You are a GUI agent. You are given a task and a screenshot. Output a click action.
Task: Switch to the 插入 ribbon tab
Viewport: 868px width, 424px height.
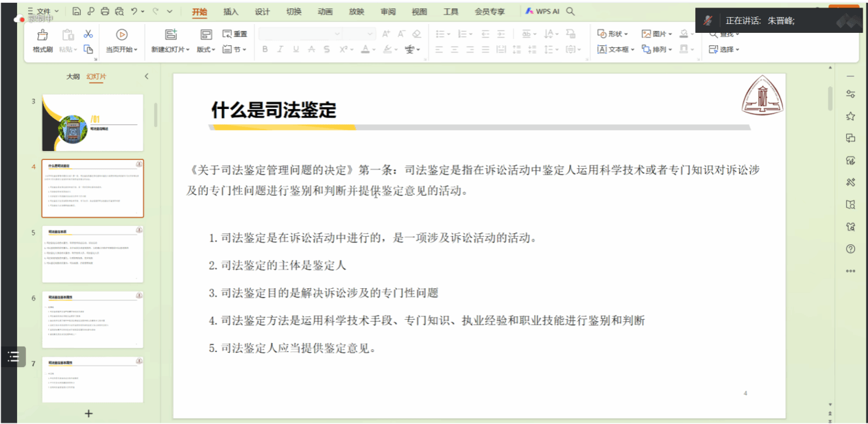click(231, 12)
